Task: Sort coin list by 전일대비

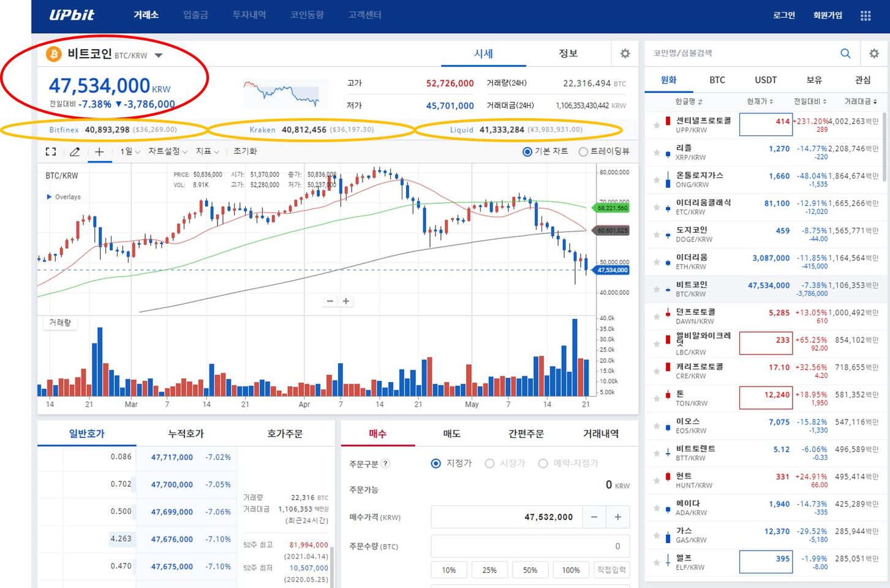Action: coord(810,101)
